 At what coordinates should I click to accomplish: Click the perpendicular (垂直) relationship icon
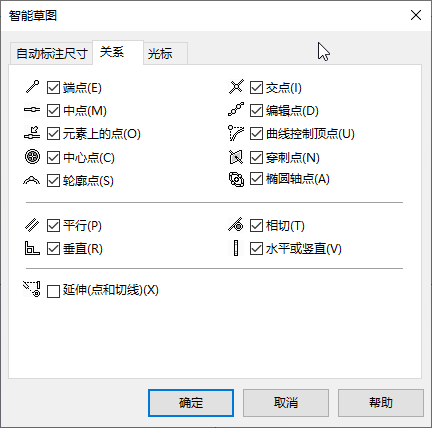(x=32, y=248)
